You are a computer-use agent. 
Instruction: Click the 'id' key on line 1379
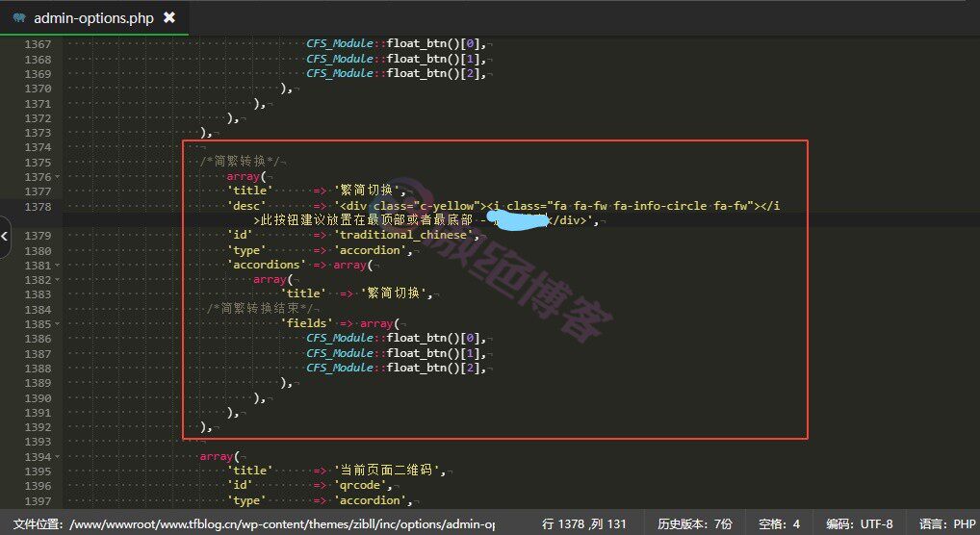tap(240, 236)
